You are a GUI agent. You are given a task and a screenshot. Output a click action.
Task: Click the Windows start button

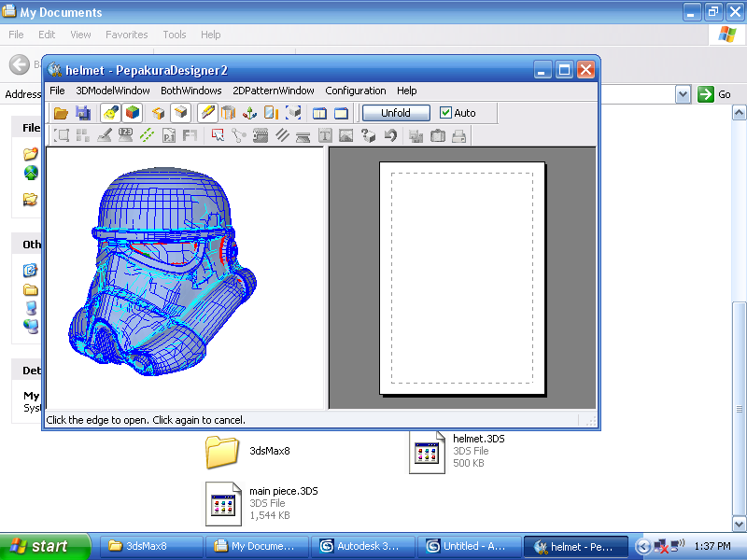[x=44, y=546]
